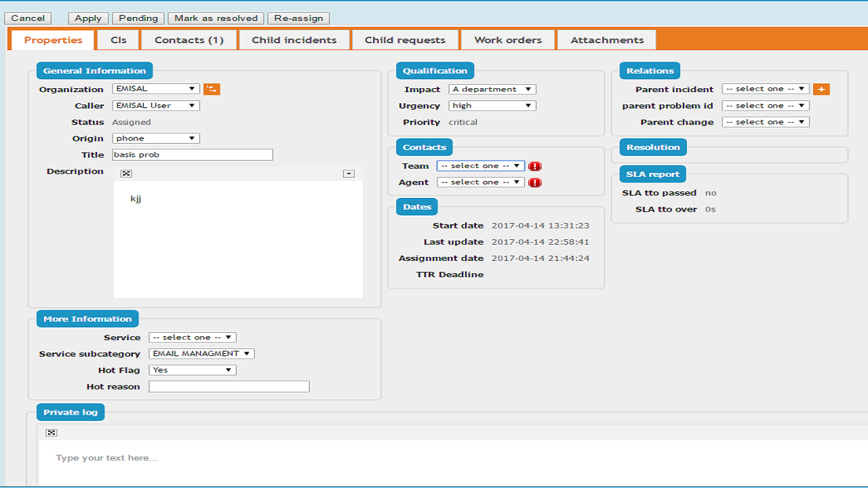Viewport: 868px width, 488px height.
Task: Open the Child requests tab
Action: click(x=406, y=40)
